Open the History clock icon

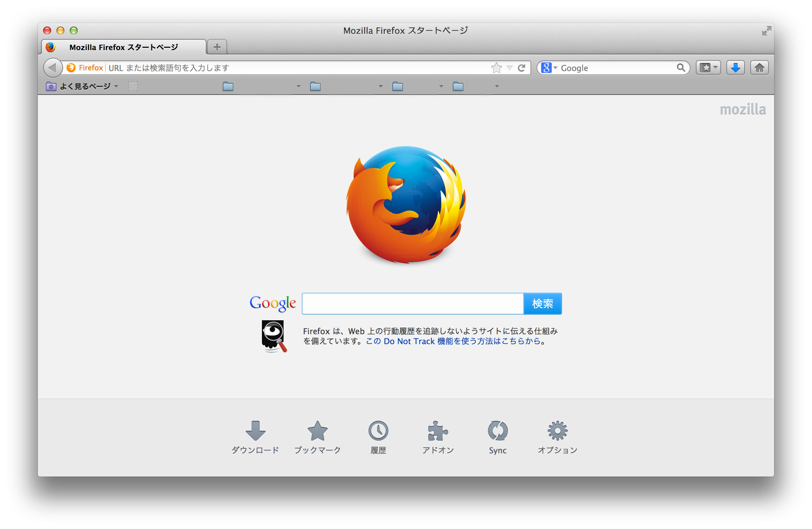(378, 431)
